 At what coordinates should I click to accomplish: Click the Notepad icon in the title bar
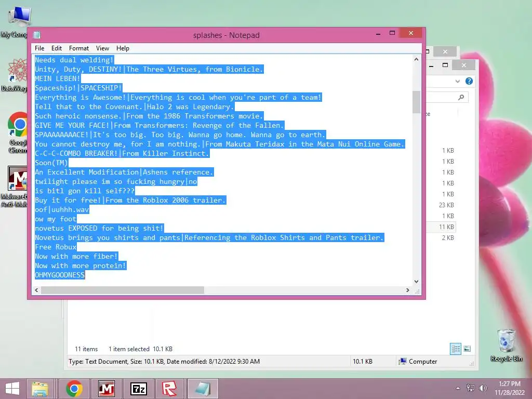click(37, 35)
